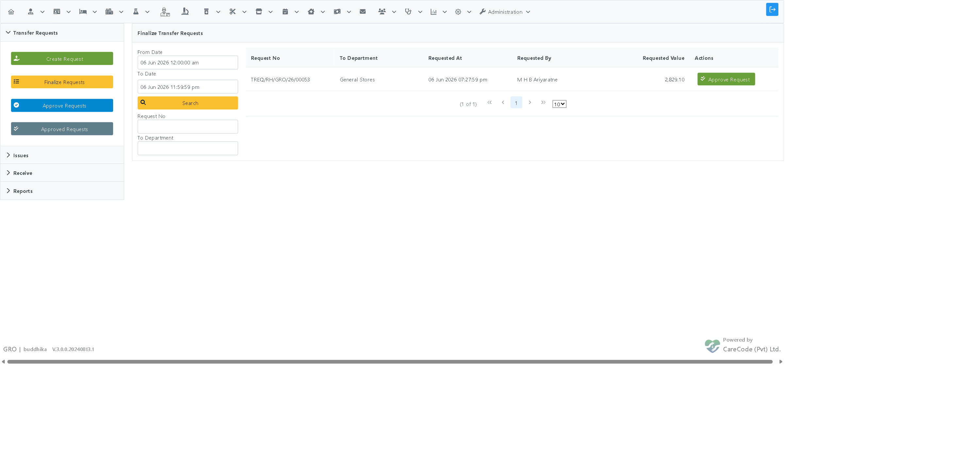Click the horizontal scrollbar at bottom

tap(390, 362)
